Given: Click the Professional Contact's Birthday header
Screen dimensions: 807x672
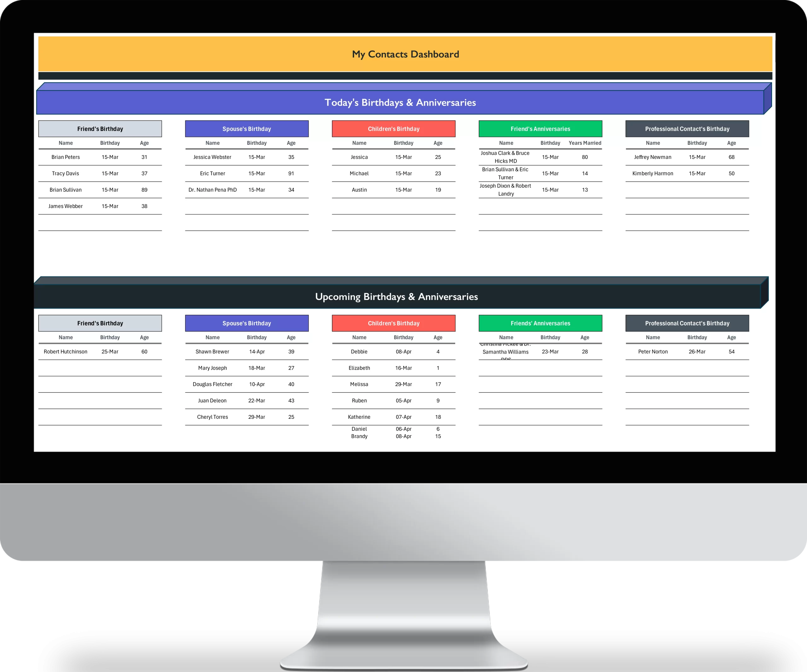Looking at the screenshot, I should (686, 129).
